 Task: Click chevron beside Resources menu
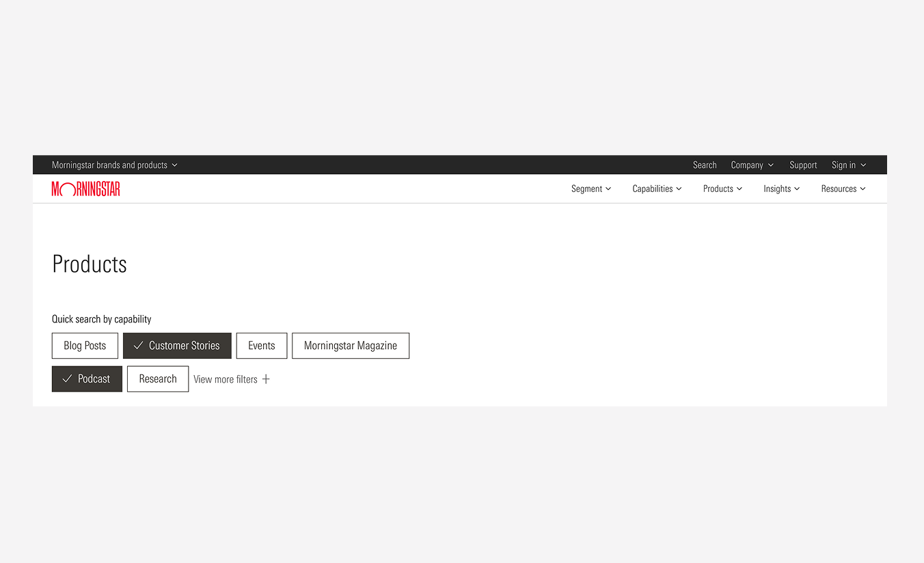coord(862,189)
